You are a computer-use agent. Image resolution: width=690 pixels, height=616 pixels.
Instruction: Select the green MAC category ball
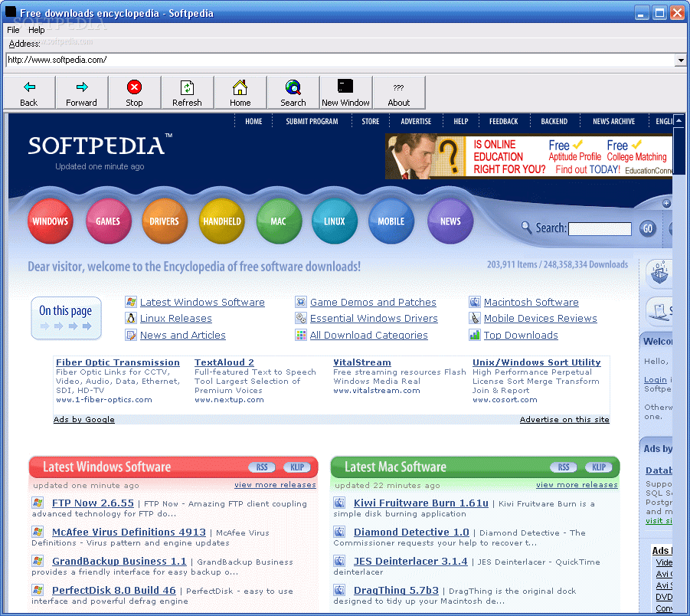(x=279, y=221)
